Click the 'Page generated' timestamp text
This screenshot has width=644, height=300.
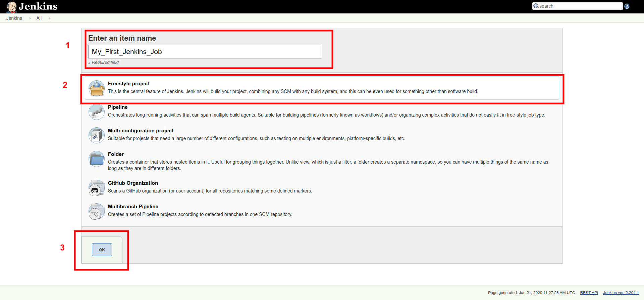point(531,293)
